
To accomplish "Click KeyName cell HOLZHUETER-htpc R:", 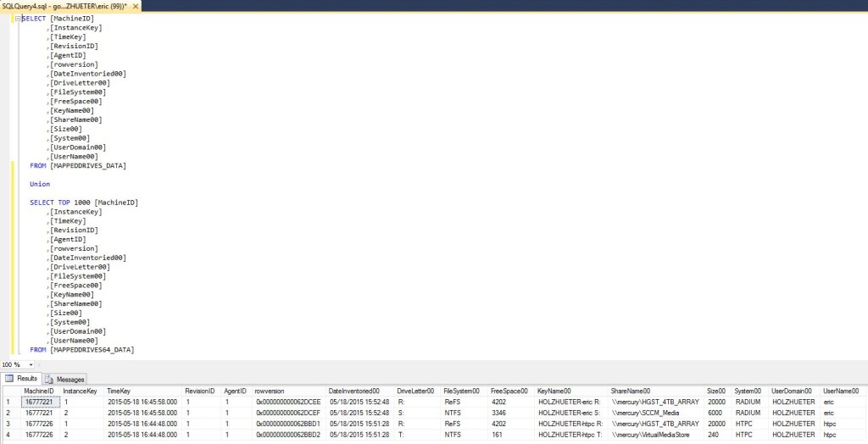I will click(570, 424).
